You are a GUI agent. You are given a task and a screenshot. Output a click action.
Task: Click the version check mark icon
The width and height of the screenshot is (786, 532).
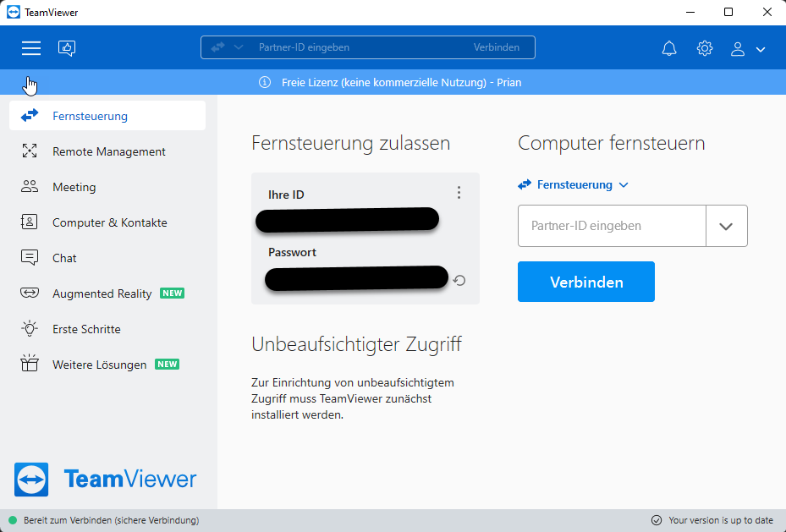pyautogui.click(x=657, y=520)
